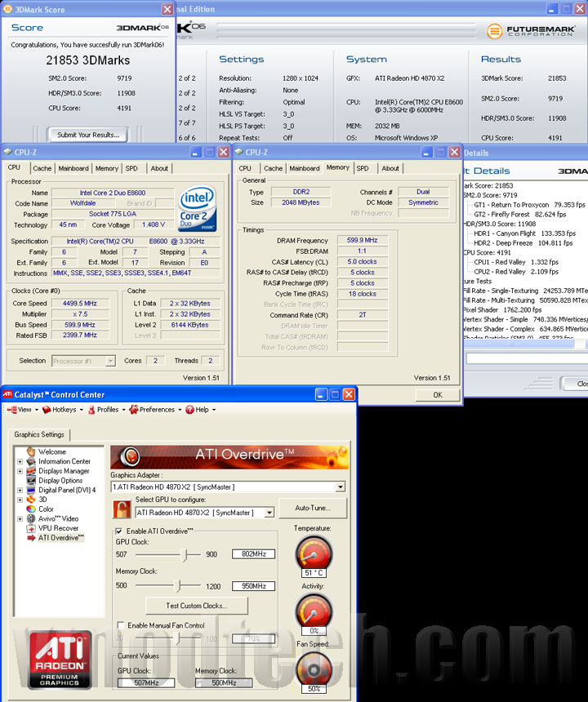
Task: Open the View menu icon in Catalyst
Action: click(12, 410)
